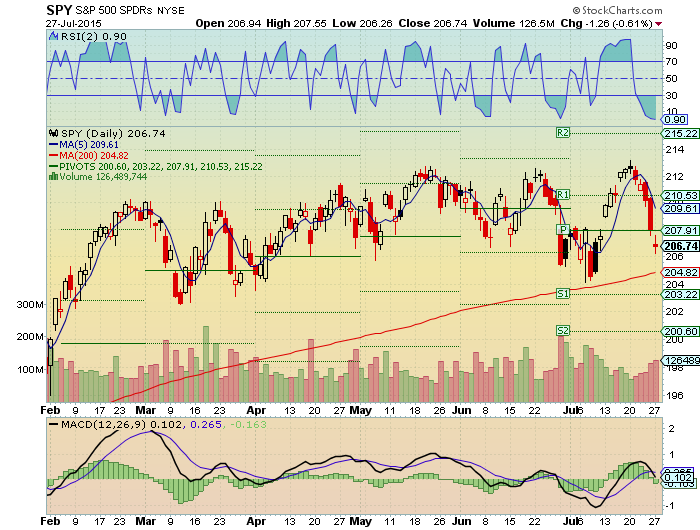This screenshot has width=700, height=530.
Task: Click the PIVOTS legend line
Action: [156, 167]
